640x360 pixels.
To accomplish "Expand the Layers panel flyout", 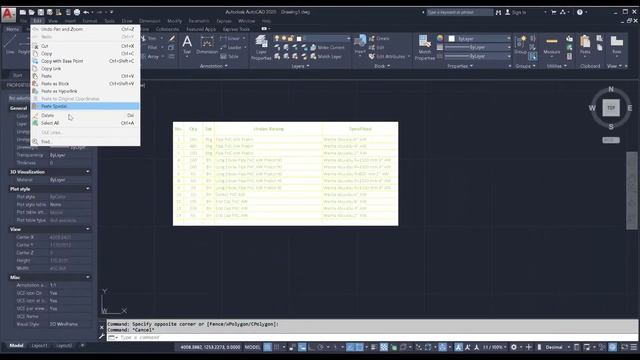I will tap(300, 66).
